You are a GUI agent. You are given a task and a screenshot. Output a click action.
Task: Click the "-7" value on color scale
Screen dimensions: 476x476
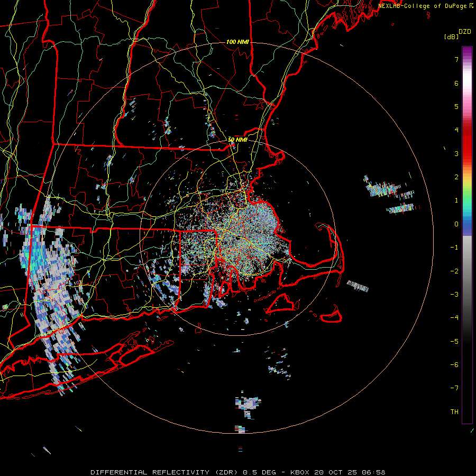(454, 388)
